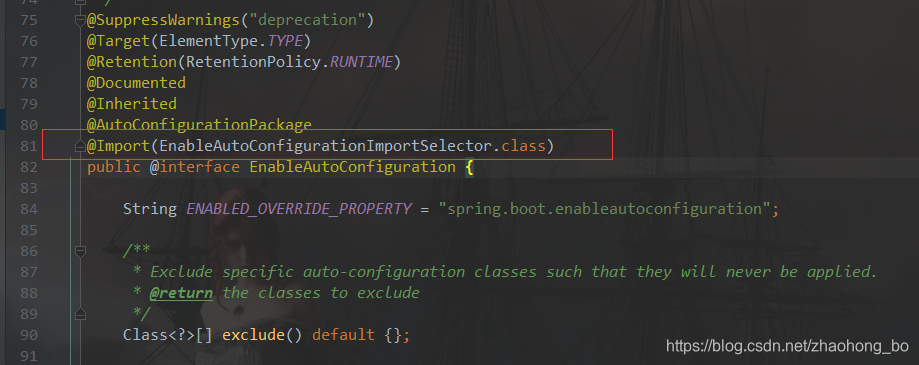Screen dimensions: 919x365
Task: Click the @return Javadoc tag
Action: pyautogui.click(x=181, y=293)
